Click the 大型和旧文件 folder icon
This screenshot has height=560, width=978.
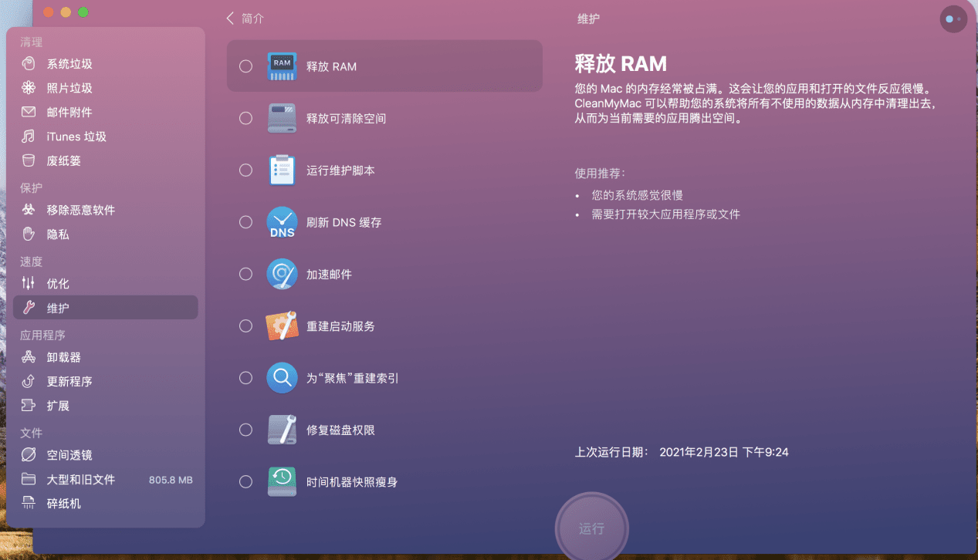pos(29,479)
